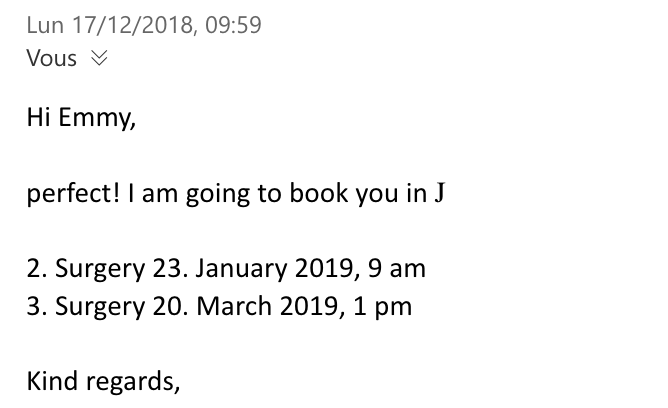The image size is (668, 408).
Task: Click the name 'Emmy' in greeting
Action: [97, 118]
